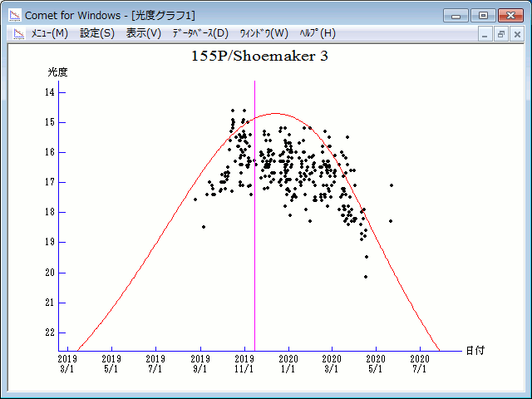
Task: Click the magenta perihelion vertical line
Action: click(x=254, y=249)
